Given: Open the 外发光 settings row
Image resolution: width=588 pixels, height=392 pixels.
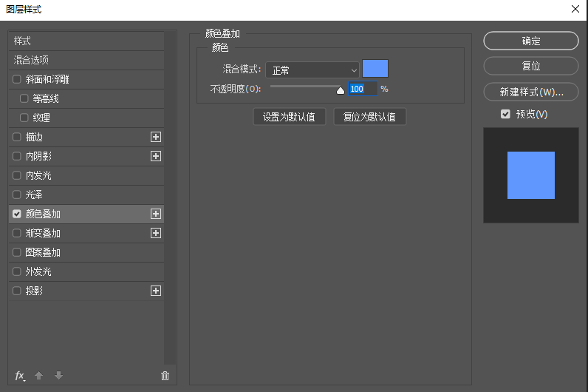Looking at the screenshot, I should [x=86, y=271].
